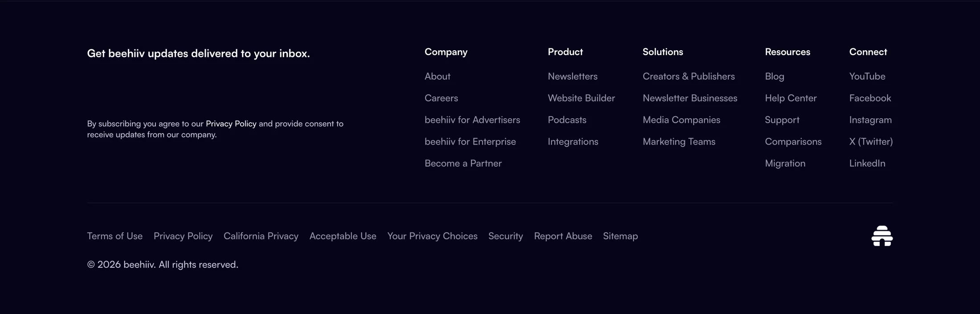980x314 pixels.
Task: Go to the Careers page
Action: pyautogui.click(x=441, y=98)
